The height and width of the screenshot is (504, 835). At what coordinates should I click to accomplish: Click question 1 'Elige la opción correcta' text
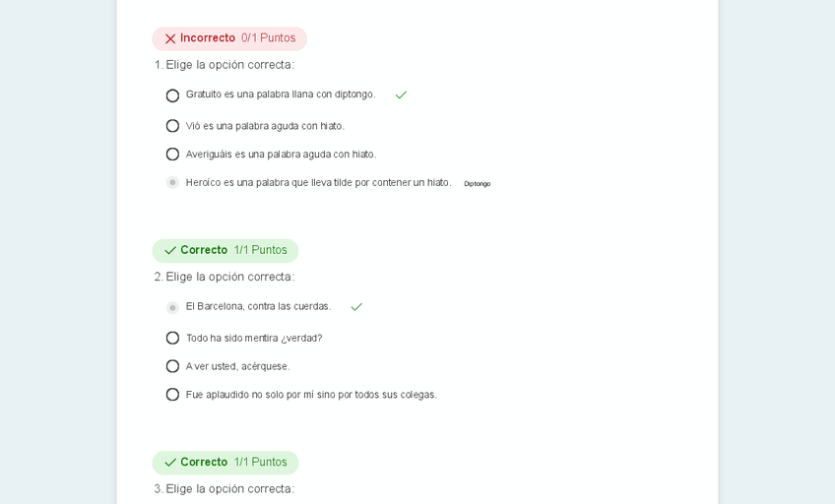(229, 65)
